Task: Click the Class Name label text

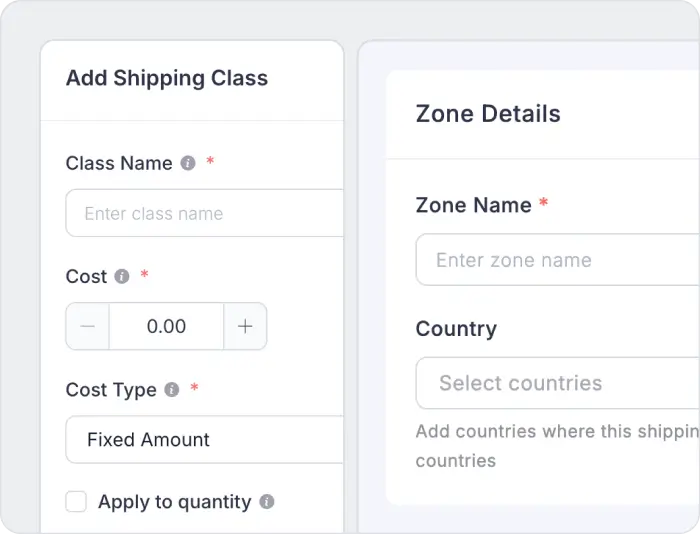Action: pyautogui.click(x=119, y=163)
